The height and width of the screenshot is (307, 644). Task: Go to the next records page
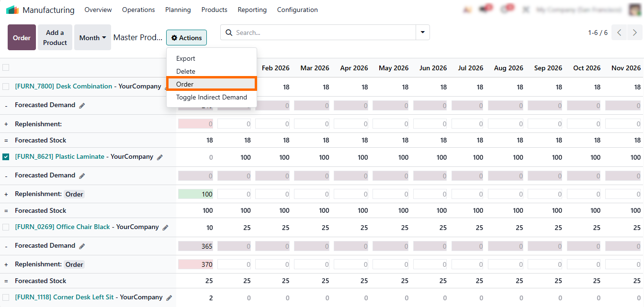(x=635, y=33)
